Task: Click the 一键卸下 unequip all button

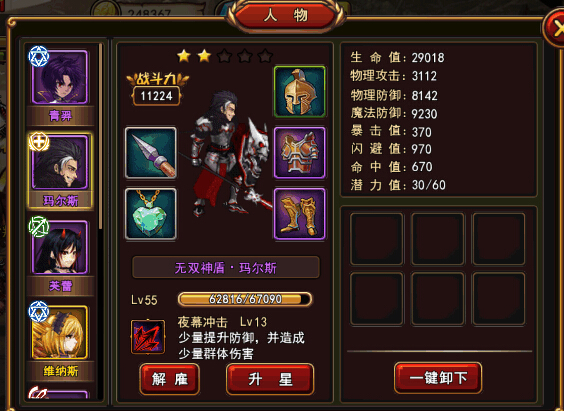Action: [438, 378]
